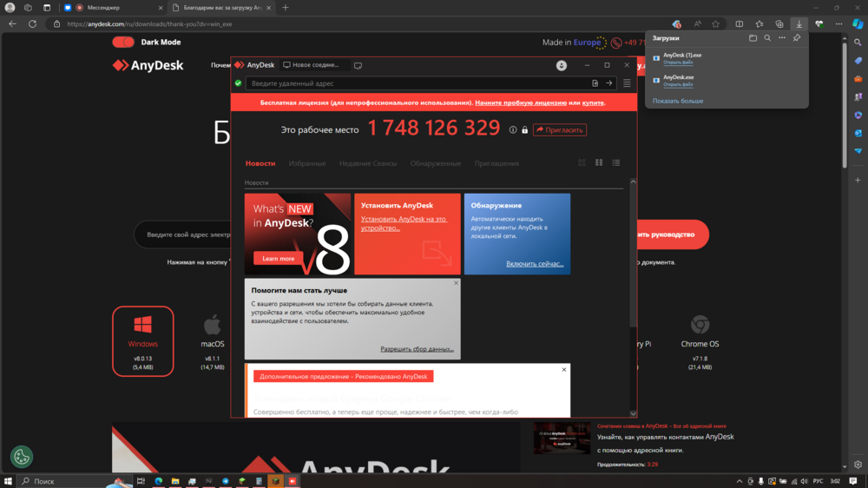This screenshot has height=488, width=868.
Task: Add a tool with the sidebar plus icon
Action: [x=858, y=180]
